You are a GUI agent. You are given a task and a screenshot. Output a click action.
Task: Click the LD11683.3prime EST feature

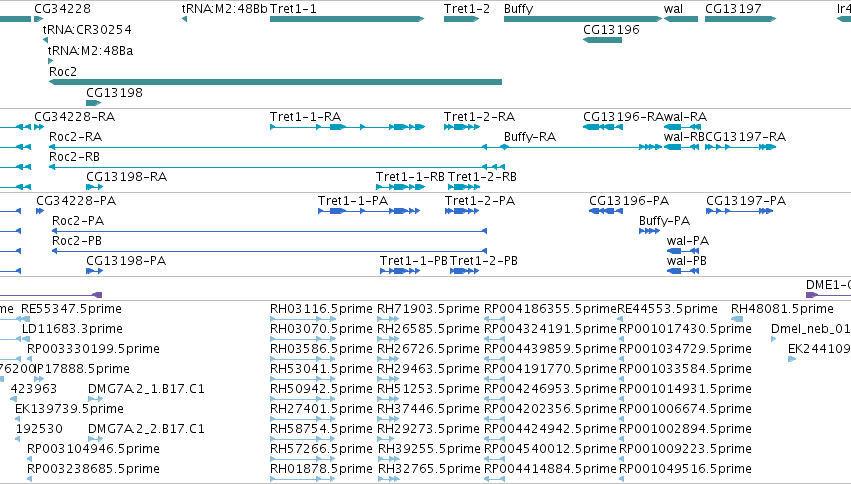pos(24,339)
